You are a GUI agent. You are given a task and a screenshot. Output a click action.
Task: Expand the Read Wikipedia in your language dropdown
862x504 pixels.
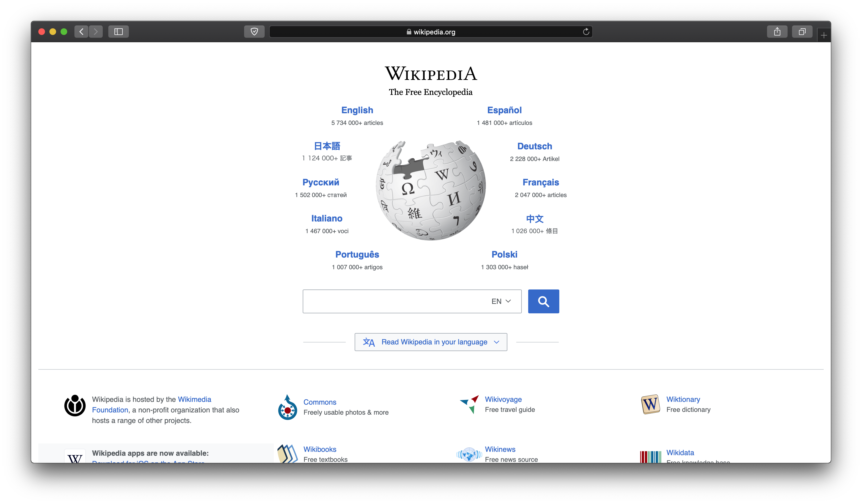click(x=430, y=342)
